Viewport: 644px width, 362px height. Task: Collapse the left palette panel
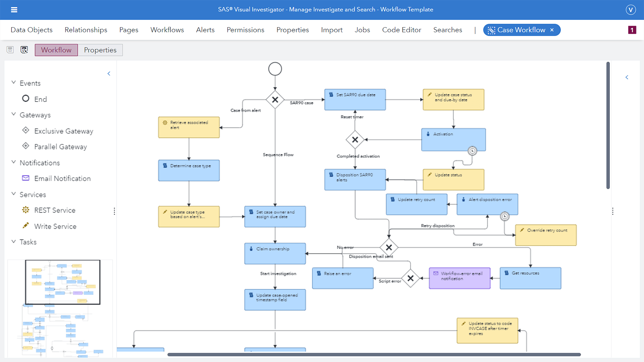pos(109,74)
